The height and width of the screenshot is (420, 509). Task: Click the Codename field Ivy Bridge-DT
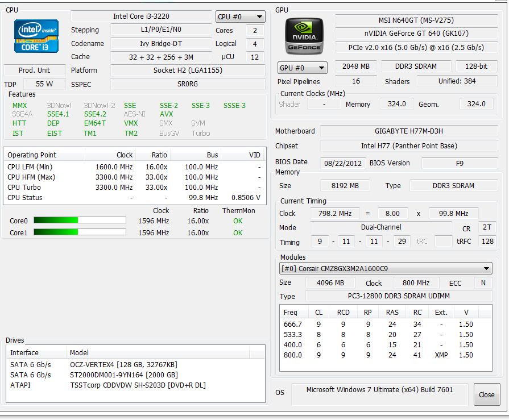point(161,43)
